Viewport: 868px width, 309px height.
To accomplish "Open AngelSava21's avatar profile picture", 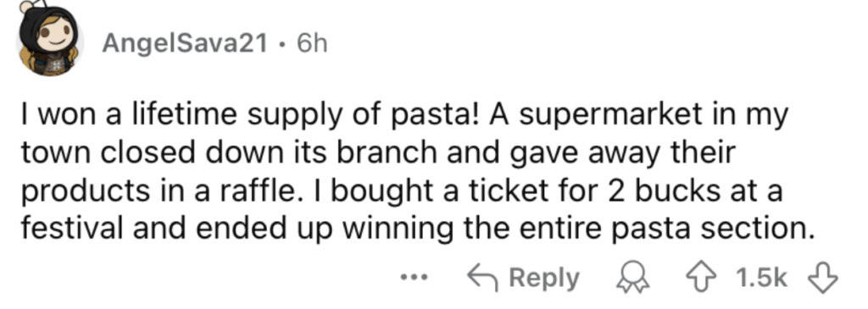I will pyautogui.click(x=50, y=41).
